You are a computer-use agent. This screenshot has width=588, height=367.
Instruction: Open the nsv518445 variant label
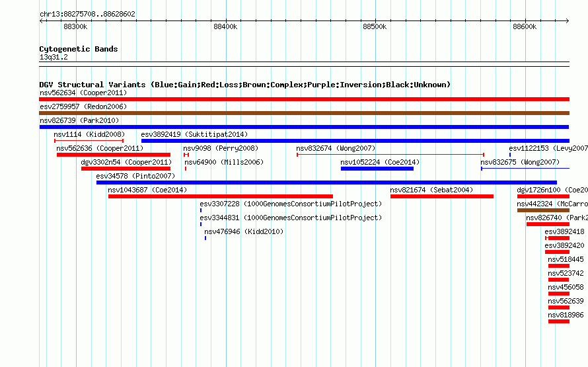pos(566,259)
